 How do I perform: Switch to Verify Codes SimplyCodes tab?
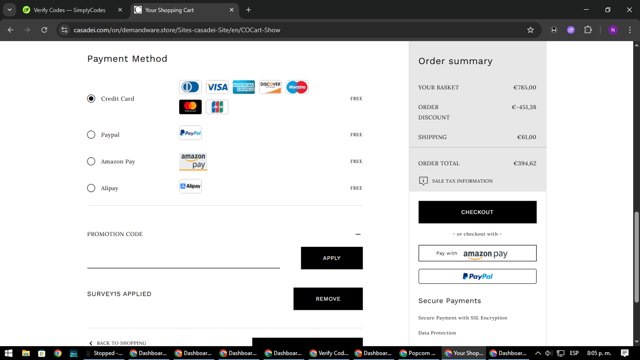[x=69, y=10]
